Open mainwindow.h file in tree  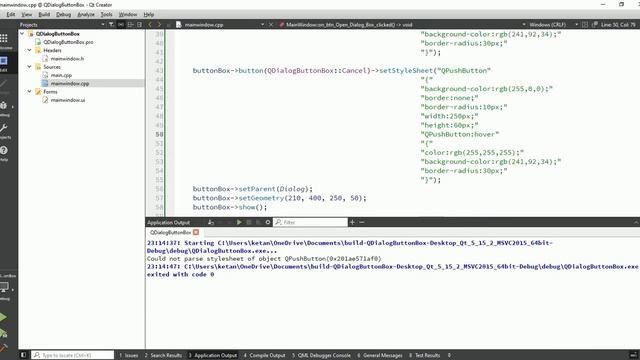[x=67, y=58]
